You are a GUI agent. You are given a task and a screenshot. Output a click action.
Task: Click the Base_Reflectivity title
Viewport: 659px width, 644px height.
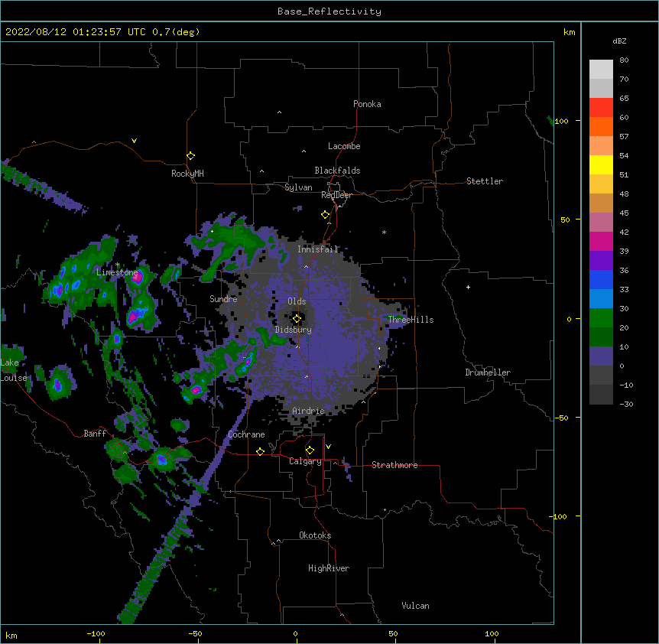(329, 11)
